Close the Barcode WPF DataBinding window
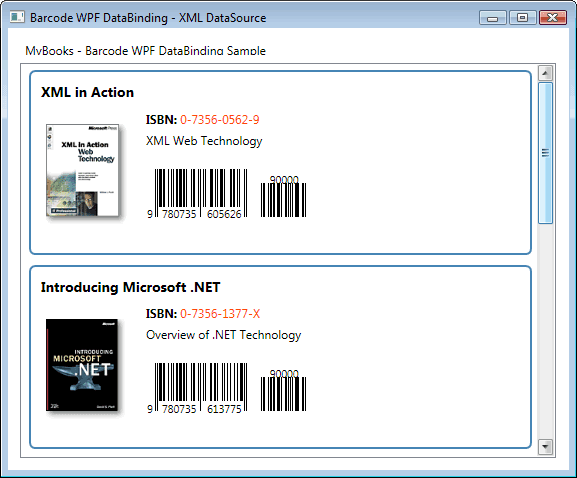This screenshot has height=478, width=577. pos(552,18)
